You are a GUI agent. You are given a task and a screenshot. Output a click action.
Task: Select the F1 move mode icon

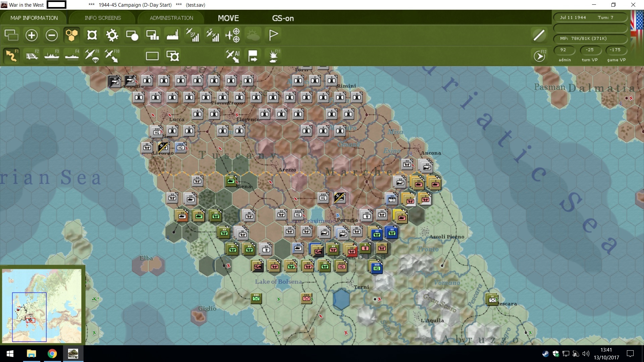point(11,55)
